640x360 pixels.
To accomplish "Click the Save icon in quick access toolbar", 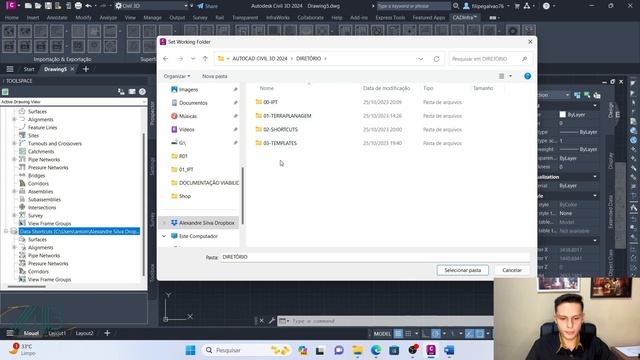I will (48, 6).
